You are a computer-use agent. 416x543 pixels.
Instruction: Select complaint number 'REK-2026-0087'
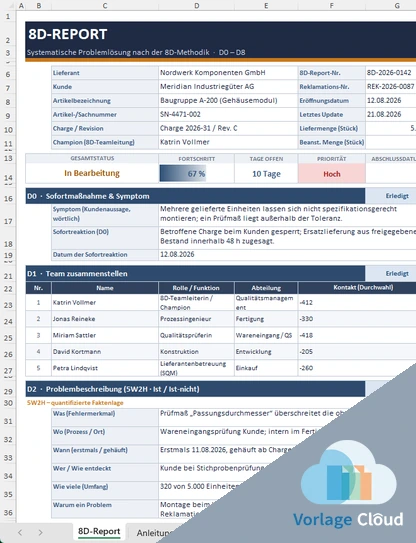(391, 87)
